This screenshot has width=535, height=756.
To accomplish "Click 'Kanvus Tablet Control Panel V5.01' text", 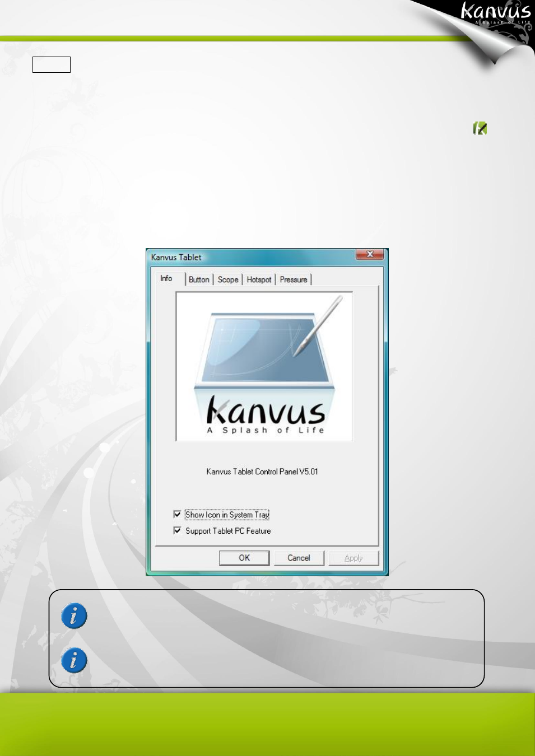I will pos(262,472).
